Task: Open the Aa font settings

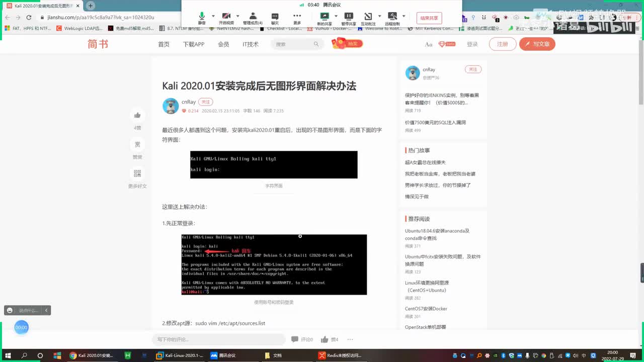Action: pos(429,44)
